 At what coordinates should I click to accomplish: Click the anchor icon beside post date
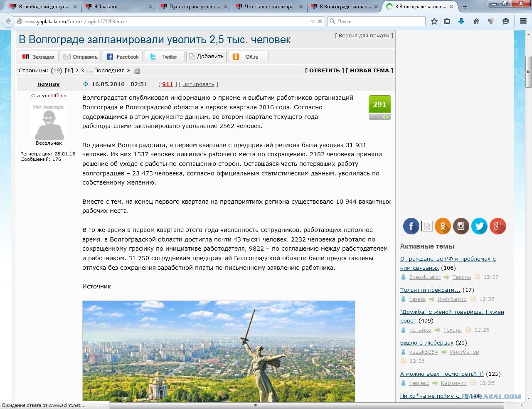point(86,84)
